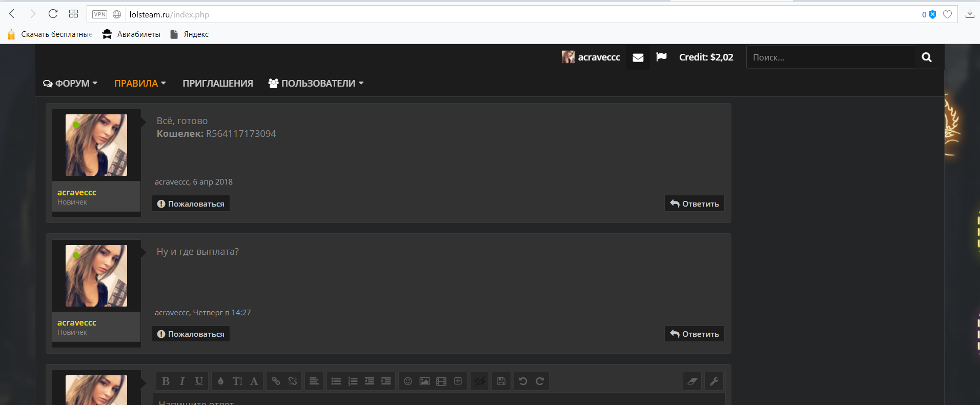
Task: Click the save draft floppy icon
Action: coord(501,381)
